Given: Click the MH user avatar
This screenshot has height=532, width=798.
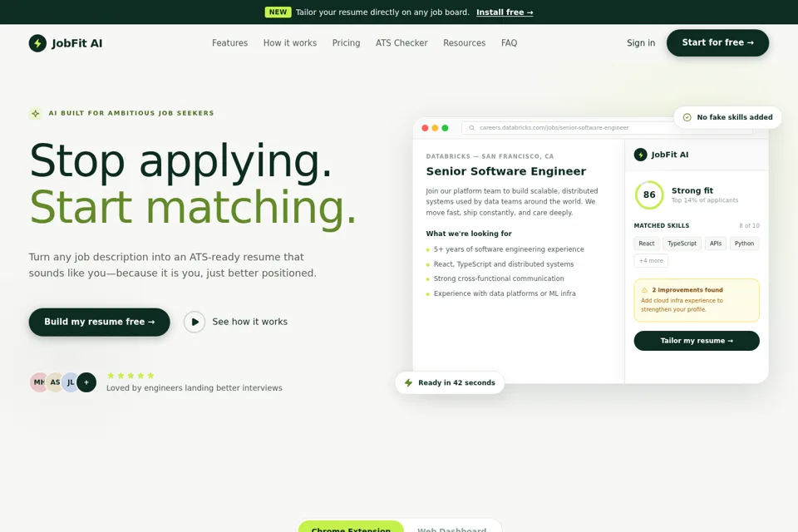Looking at the screenshot, I should point(39,382).
